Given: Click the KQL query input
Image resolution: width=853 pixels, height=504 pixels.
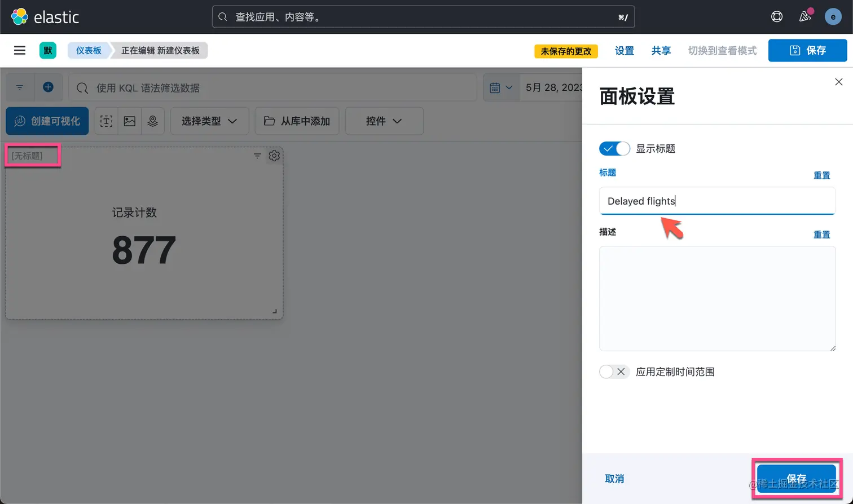Looking at the screenshot, I should (x=273, y=88).
